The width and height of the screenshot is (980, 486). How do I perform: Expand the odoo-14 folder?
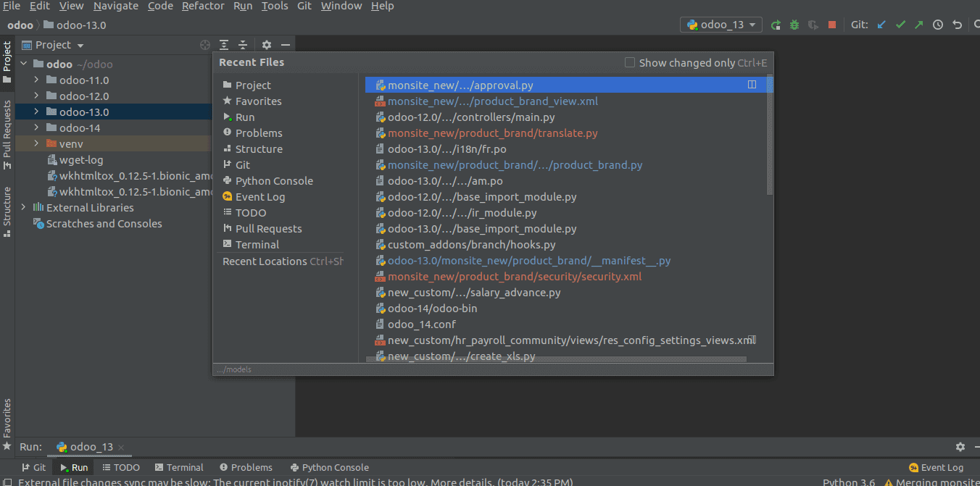36,127
